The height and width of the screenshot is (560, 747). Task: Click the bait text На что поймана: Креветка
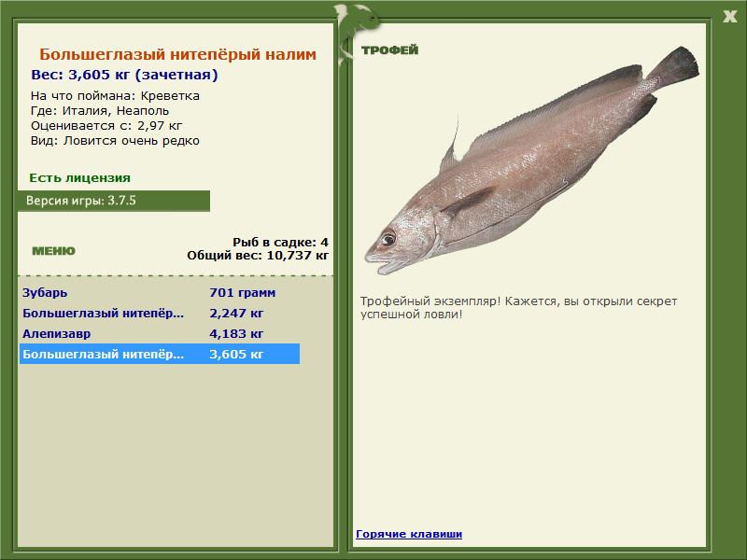point(115,96)
